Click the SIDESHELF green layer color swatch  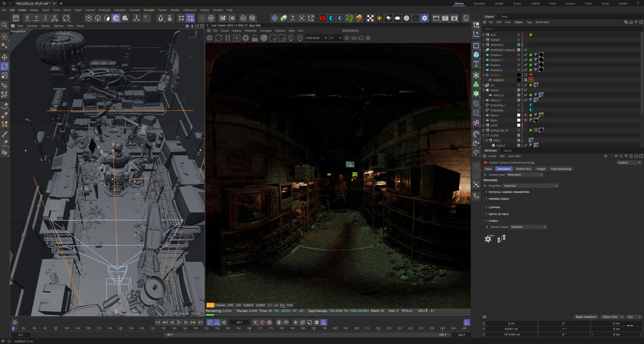click(518, 45)
